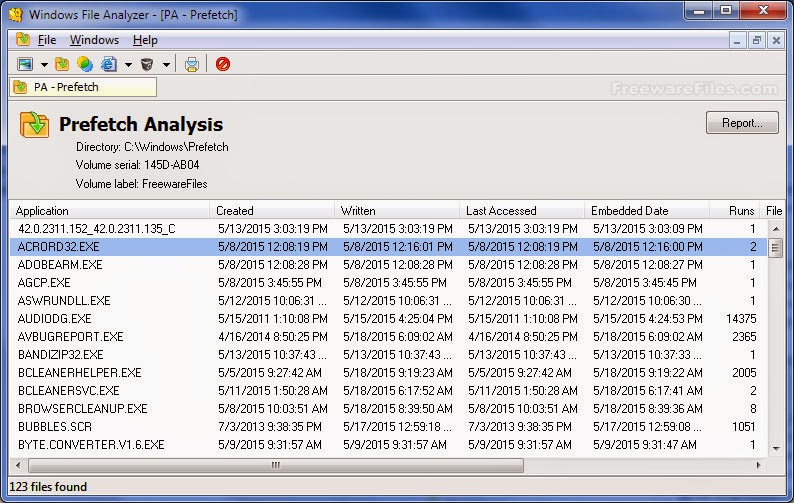This screenshot has height=503, width=794.
Task: Select the BCLEANERSVC.EXE entry
Action: coord(68,391)
